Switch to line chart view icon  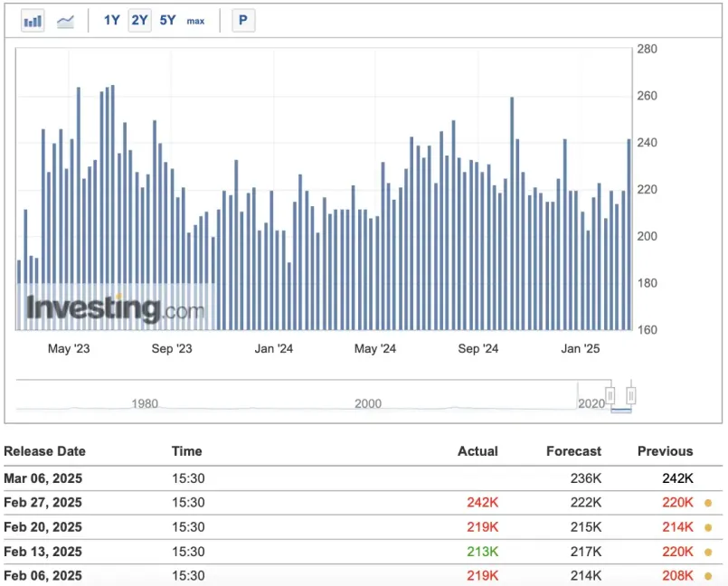click(65, 21)
